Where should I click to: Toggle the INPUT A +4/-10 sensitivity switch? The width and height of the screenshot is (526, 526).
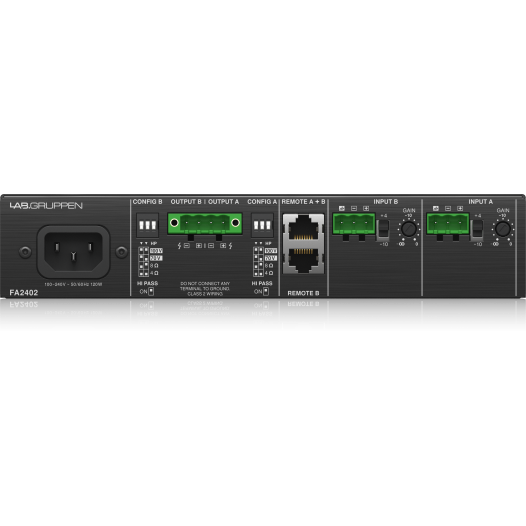tap(477, 230)
